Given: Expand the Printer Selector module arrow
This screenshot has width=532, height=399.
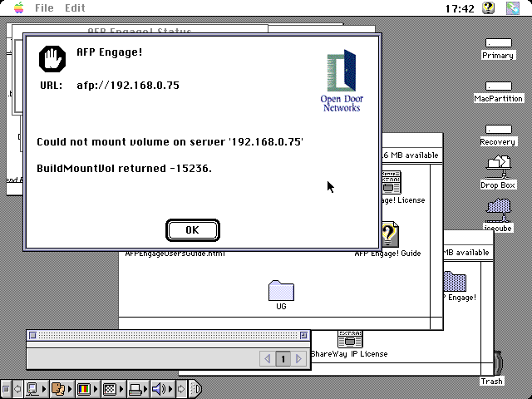Looking at the screenshot, I should (146, 389).
